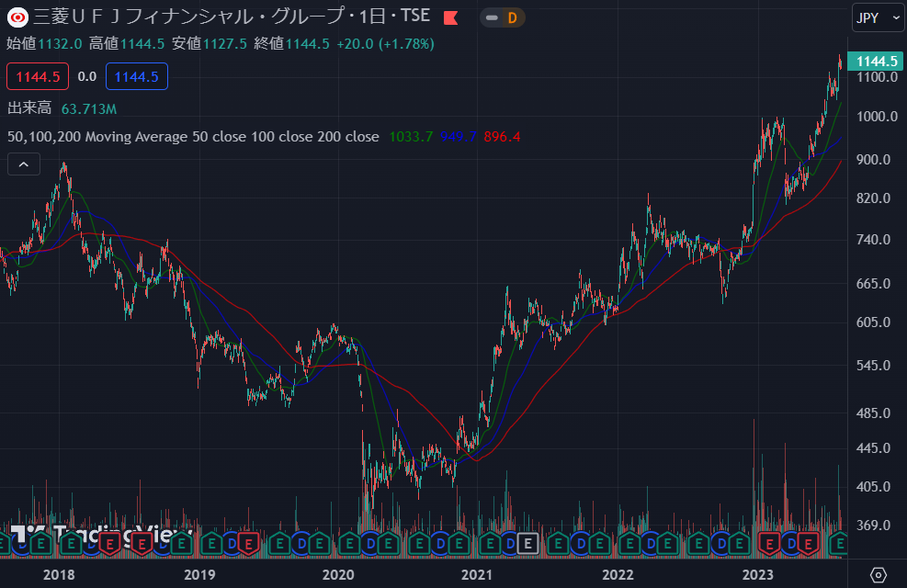Click the 900.0 price axis label
This screenshot has height=588, width=907.
873,160
